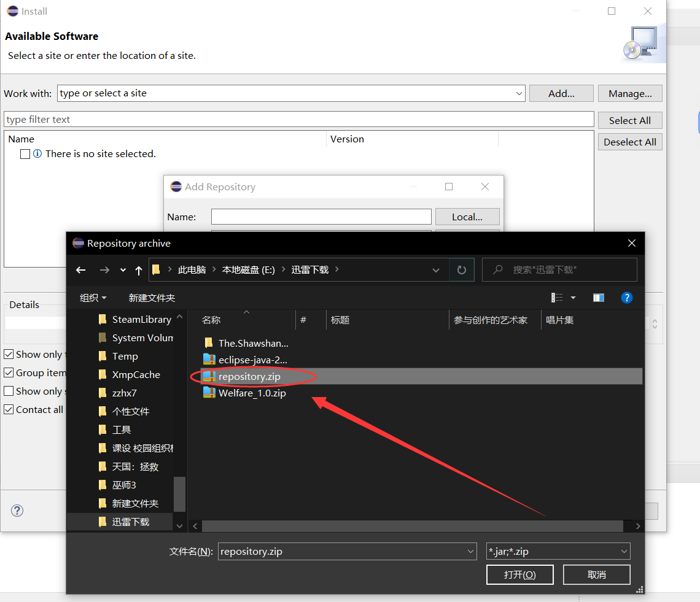Open 新建文件夹 folder in sidebar
This screenshot has height=602, width=700.
(x=128, y=503)
